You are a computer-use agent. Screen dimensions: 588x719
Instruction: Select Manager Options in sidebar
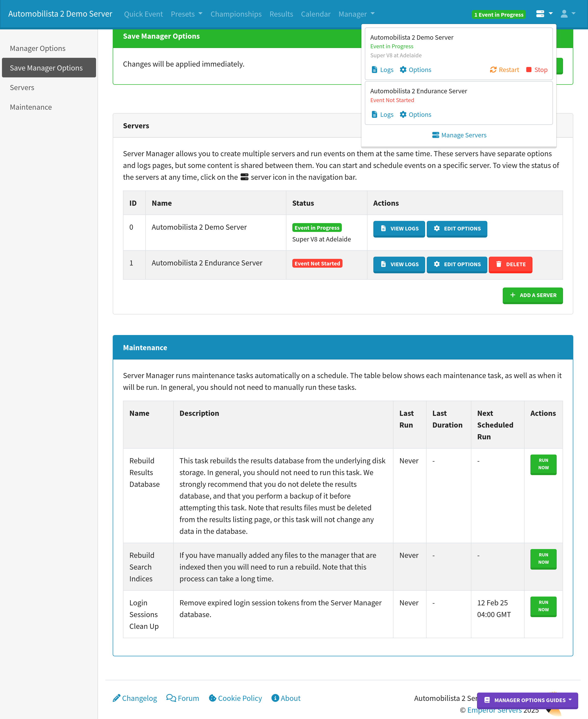click(49, 48)
